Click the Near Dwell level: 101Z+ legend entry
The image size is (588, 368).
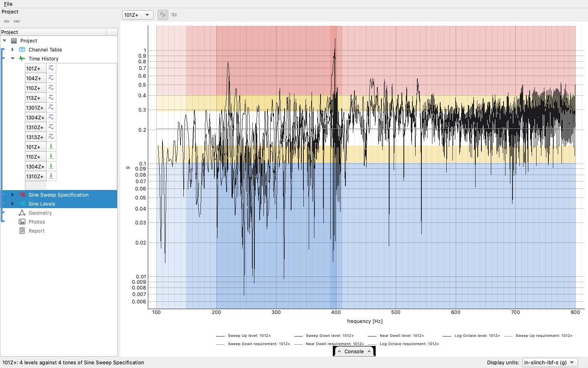396,336
